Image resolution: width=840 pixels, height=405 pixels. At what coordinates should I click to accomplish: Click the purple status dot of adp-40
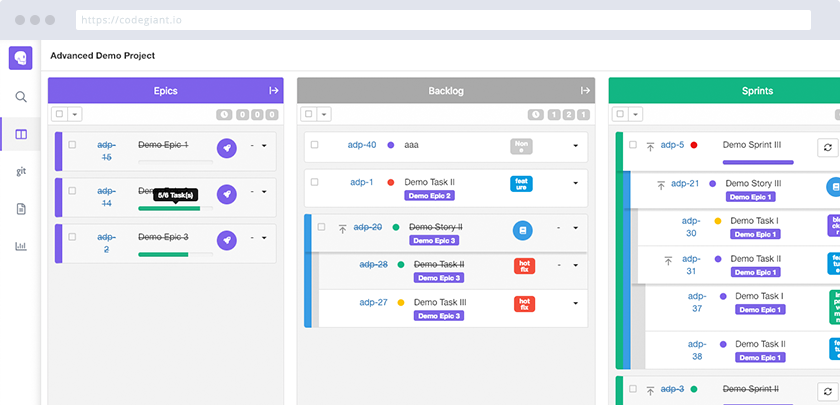click(x=391, y=145)
